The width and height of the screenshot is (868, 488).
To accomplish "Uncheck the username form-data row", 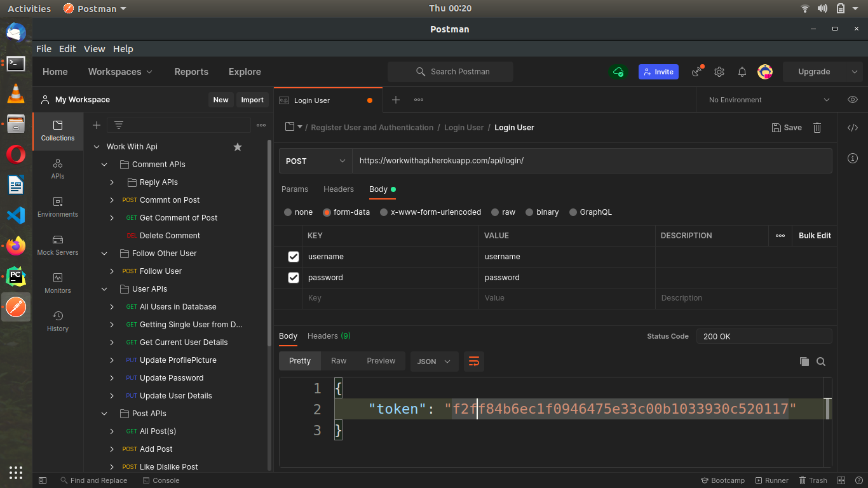I will pyautogui.click(x=294, y=257).
